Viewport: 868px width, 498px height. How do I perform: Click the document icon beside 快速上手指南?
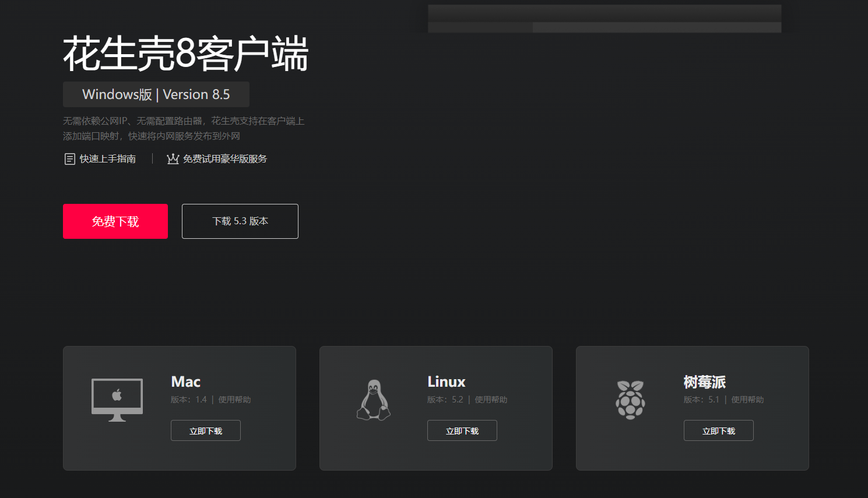coord(69,159)
